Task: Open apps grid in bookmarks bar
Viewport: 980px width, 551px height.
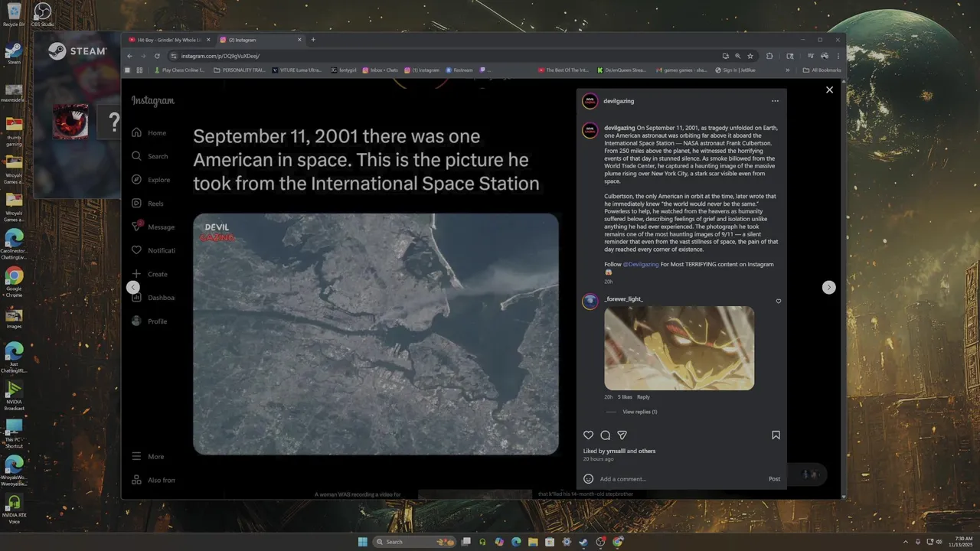Action: tap(139, 70)
